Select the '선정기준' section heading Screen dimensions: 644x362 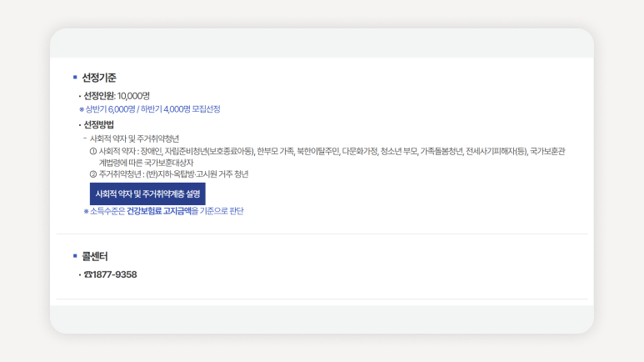[x=99, y=78]
